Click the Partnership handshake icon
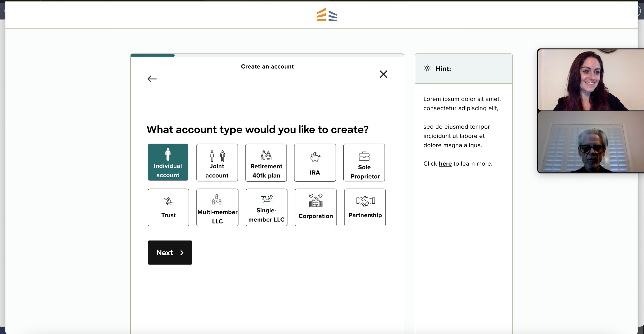The height and width of the screenshot is (334, 644). (x=365, y=201)
